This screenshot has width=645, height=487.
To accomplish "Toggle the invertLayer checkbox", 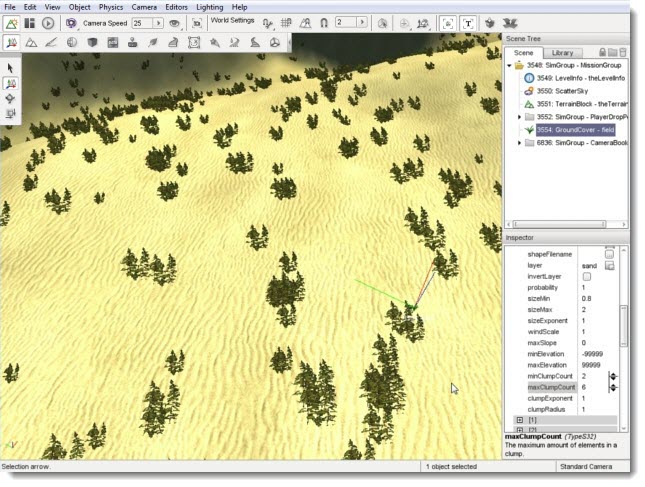I will coord(585,277).
